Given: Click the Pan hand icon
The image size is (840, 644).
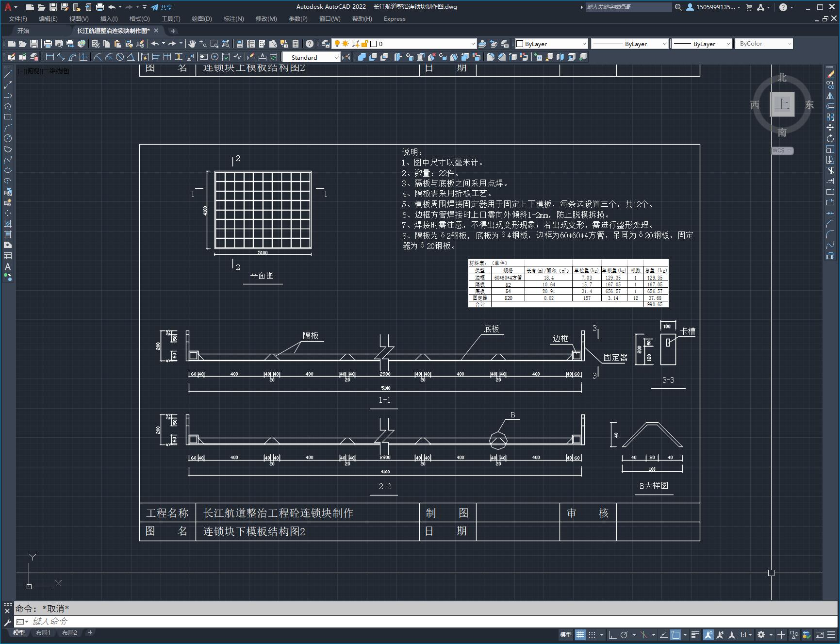Looking at the screenshot, I should coord(192,44).
